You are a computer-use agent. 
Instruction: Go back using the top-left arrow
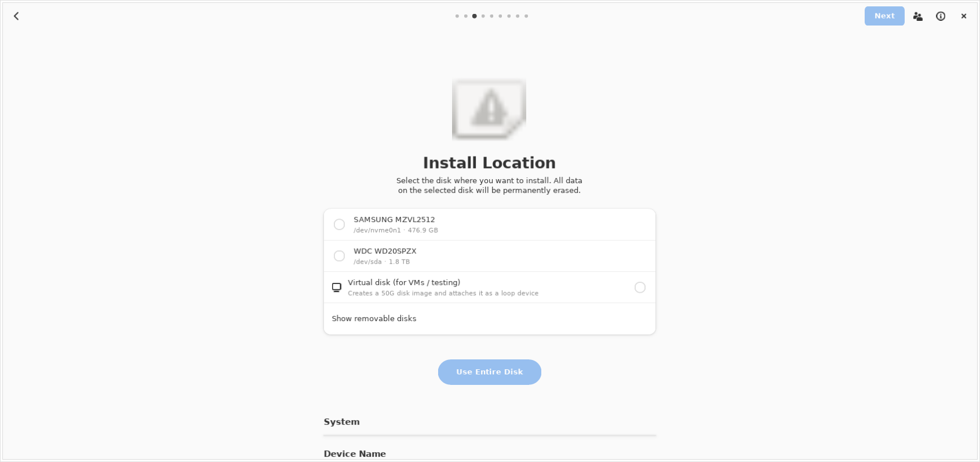point(16,16)
